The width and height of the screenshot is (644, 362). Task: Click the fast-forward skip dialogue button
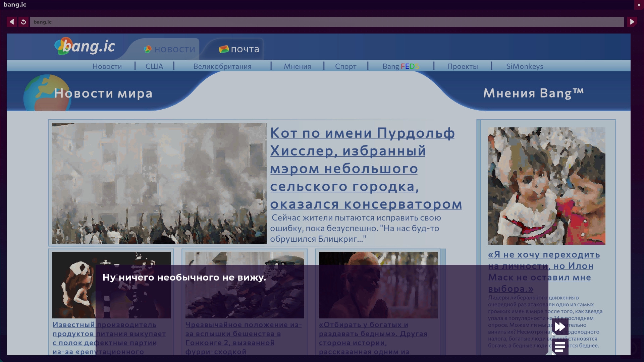click(560, 327)
